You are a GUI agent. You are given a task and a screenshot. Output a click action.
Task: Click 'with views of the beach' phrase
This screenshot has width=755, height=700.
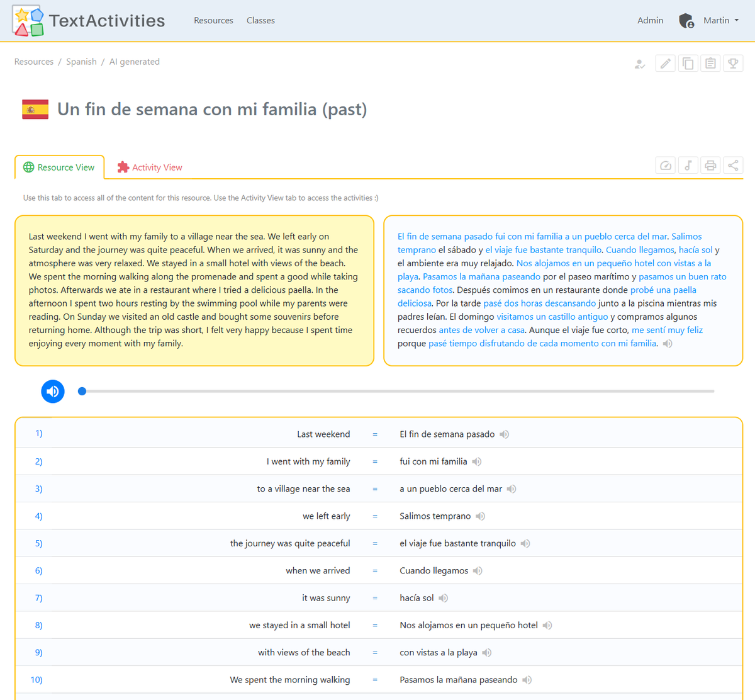304,653
